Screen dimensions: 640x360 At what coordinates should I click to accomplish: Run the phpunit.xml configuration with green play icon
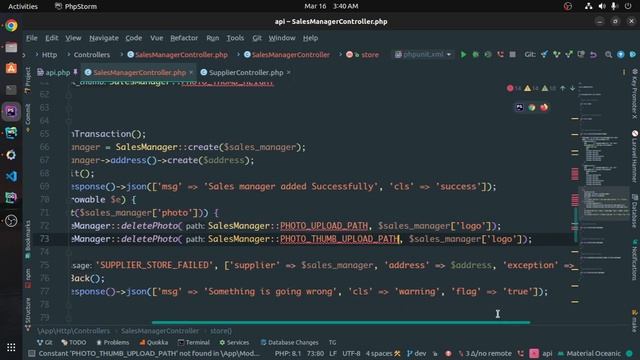[463, 54]
